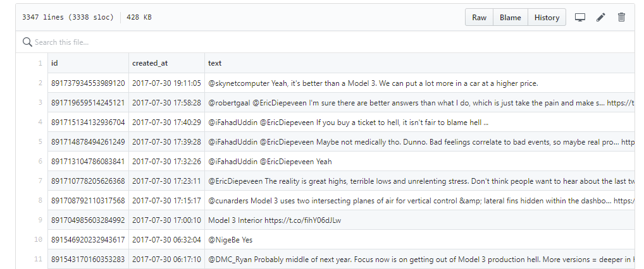
Task: Click line number 11
Action: 38,260
